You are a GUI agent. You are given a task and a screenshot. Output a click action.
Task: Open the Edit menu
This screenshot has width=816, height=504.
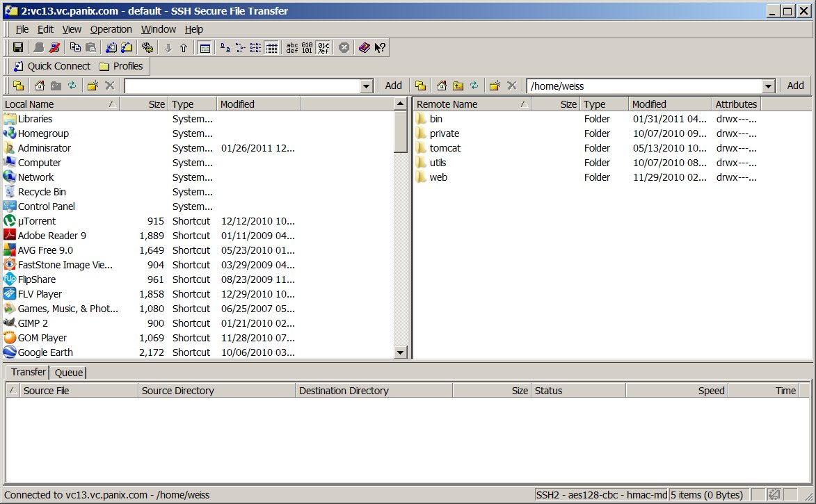(x=45, y=29)
